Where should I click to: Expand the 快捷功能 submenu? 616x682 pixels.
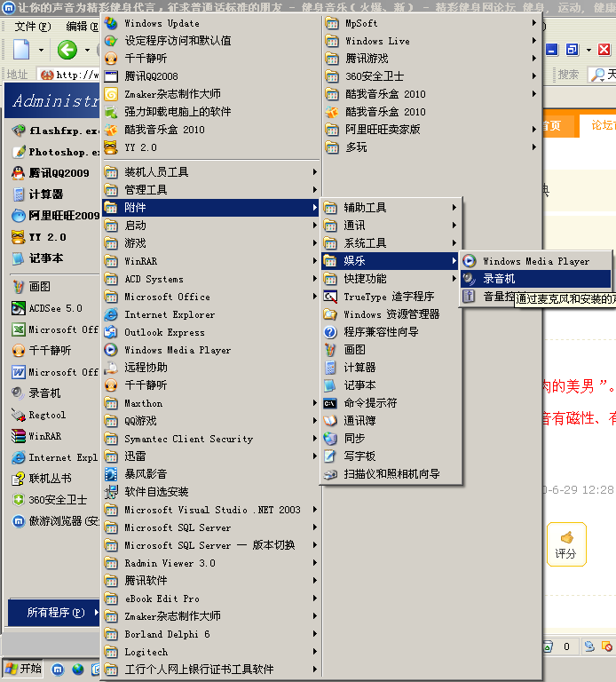pos(390,278)
